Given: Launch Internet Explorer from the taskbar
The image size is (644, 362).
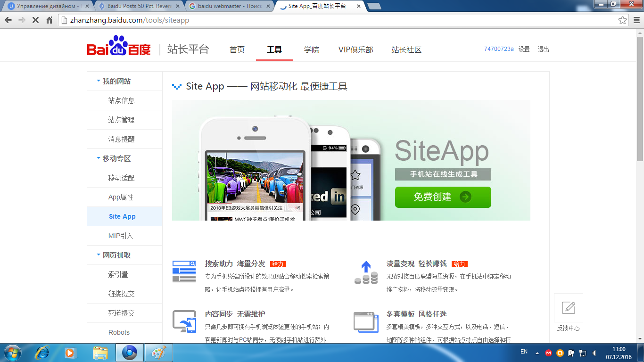Looking at the screenshot, I should pos(42,353).
